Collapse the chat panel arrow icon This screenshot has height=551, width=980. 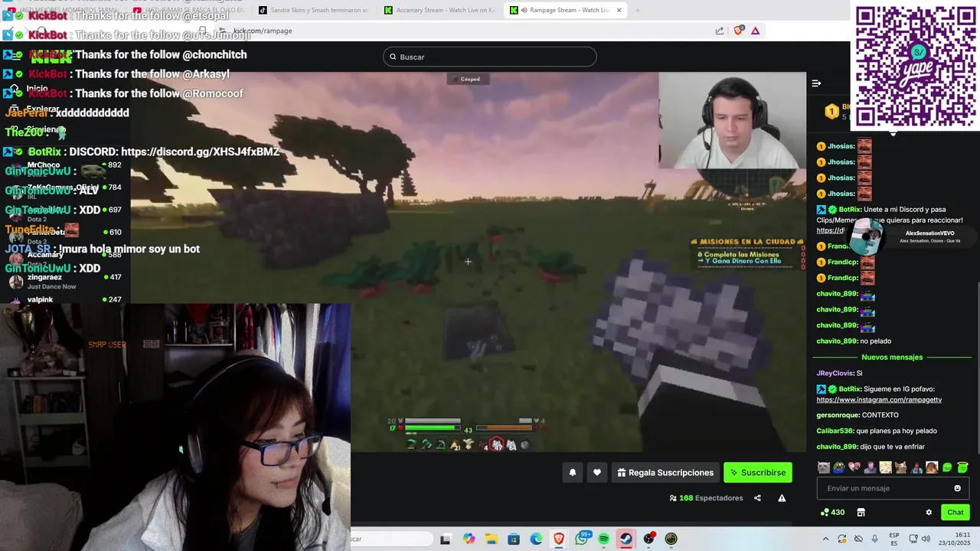[x=816, y=83]
